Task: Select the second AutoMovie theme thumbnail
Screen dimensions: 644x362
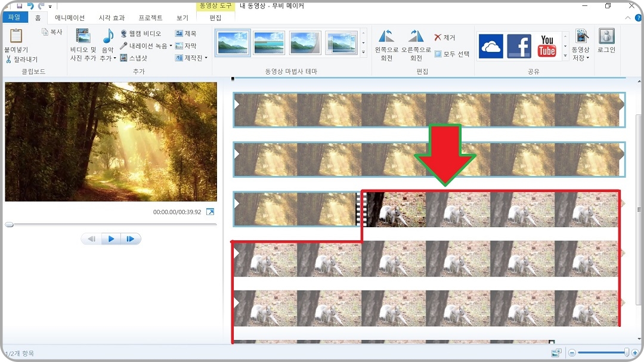Action: pyautogui.click(x=269, y=43)
